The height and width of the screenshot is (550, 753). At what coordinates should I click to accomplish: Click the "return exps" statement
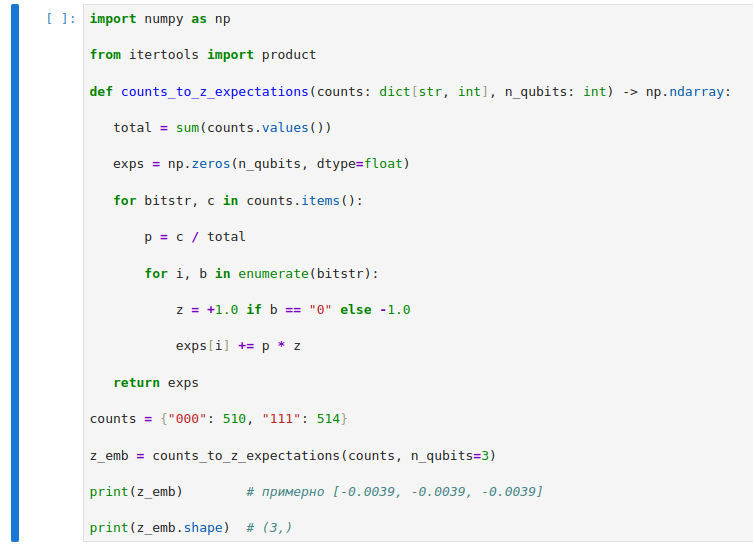156,382
